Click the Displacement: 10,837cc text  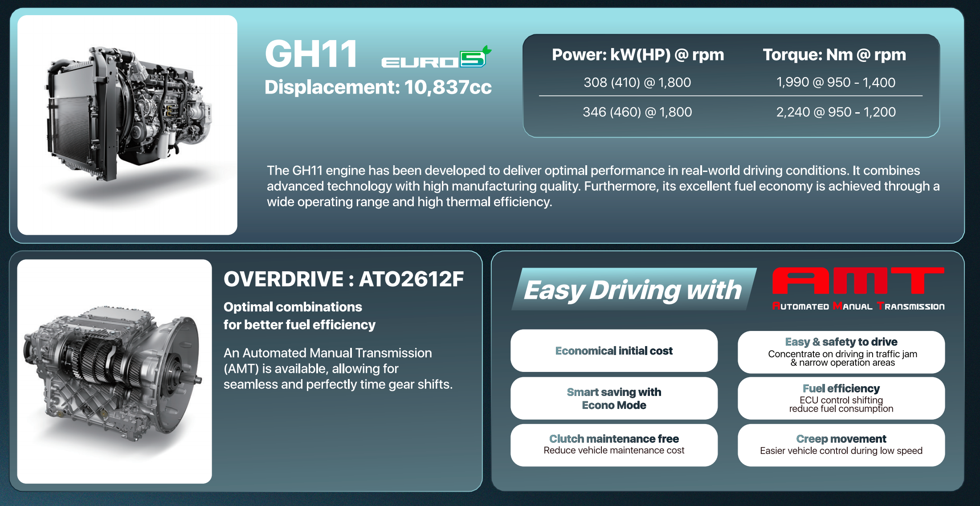pyautogui.click(x=378, y=87)
